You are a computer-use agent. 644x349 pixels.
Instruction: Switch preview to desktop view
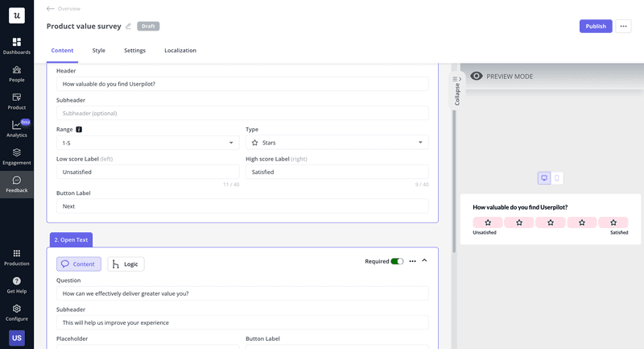coord(544,178)
